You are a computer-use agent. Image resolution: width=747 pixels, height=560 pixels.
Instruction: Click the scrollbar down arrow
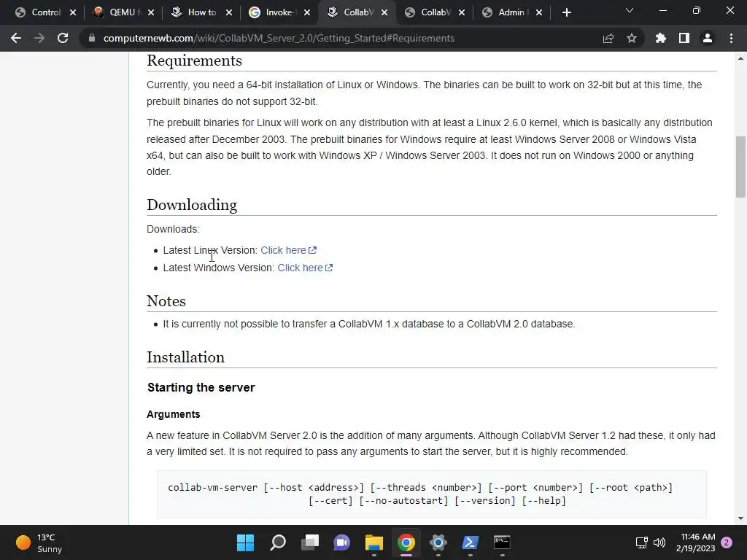coord(740,518)
